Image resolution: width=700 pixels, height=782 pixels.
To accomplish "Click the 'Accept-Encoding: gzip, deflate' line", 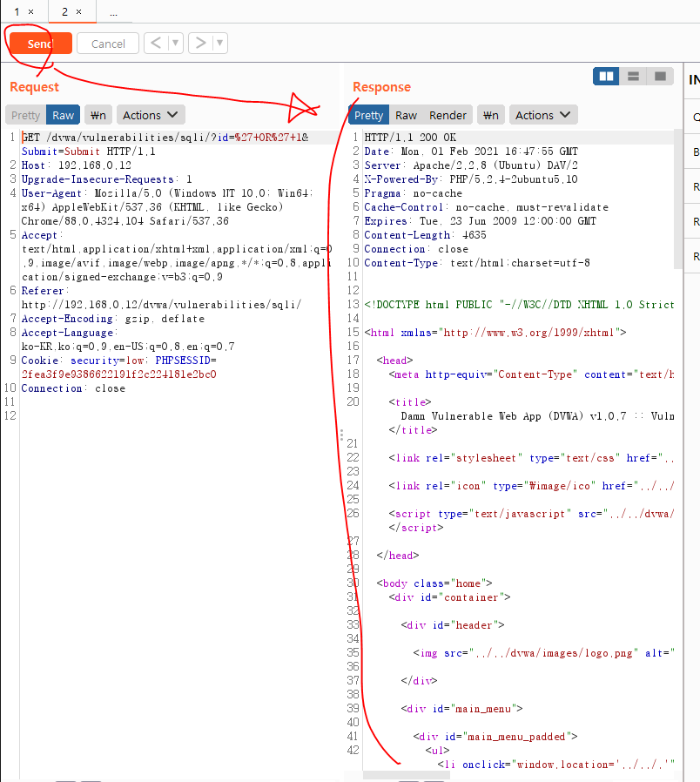I will 112,318.
